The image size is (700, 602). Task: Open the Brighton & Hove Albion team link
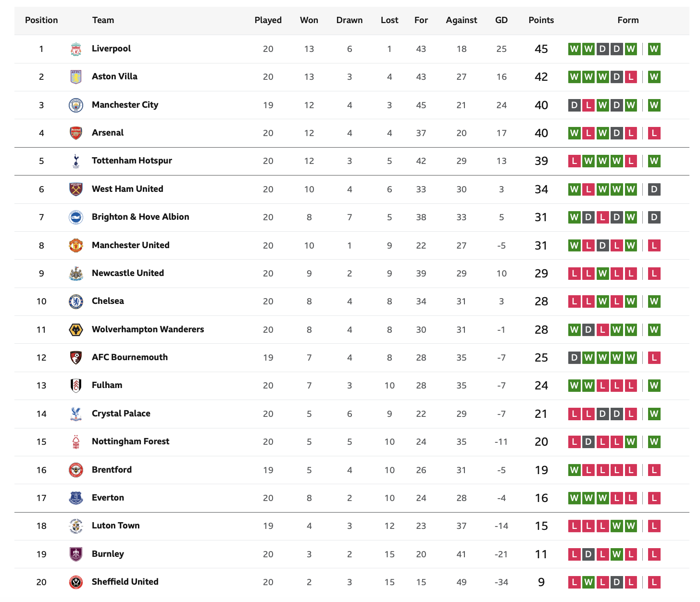[140, 217]
